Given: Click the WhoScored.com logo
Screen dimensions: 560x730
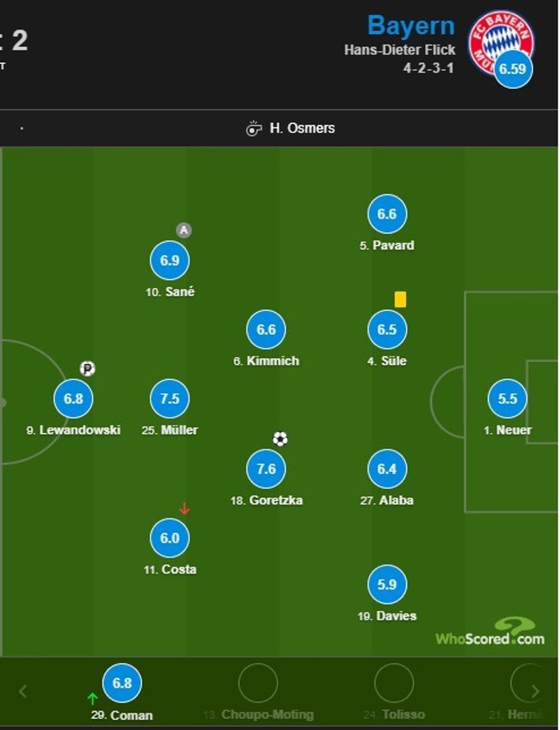Looking at the screenshot, I should pos(490,632).
